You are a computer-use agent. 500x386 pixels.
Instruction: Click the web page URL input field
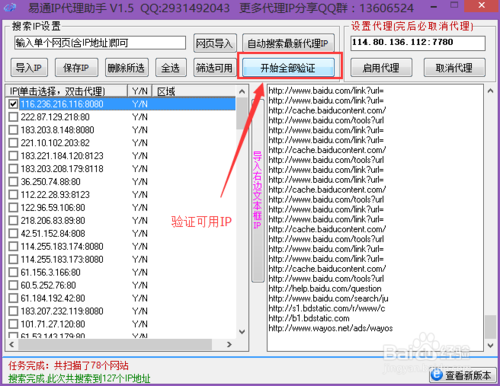pyautogui.click(x=100, y=43)
